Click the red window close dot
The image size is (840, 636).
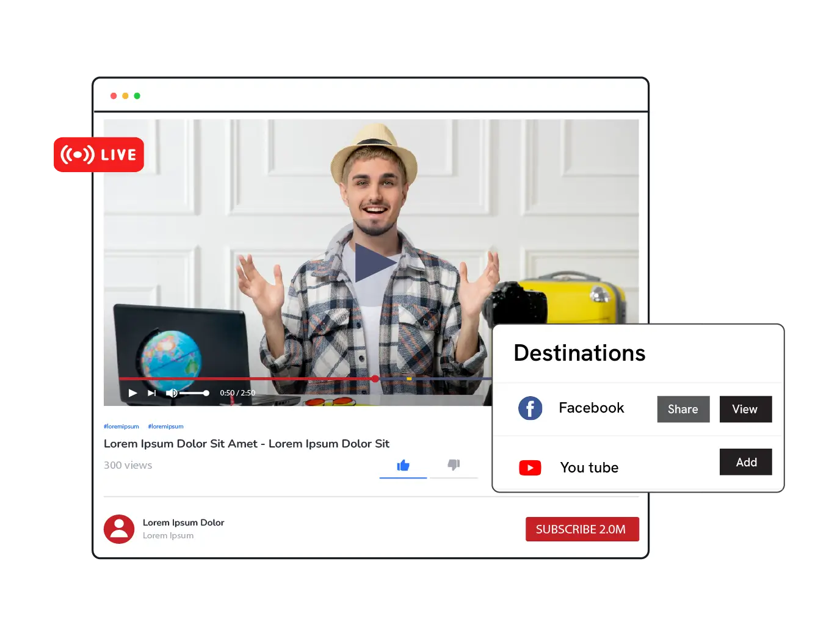114,96
